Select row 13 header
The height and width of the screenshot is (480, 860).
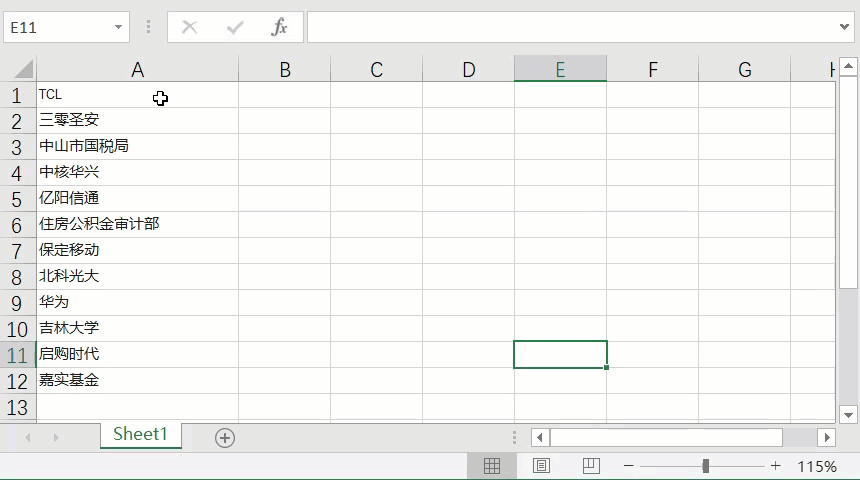pyautogui.click(x=17, y=407)
